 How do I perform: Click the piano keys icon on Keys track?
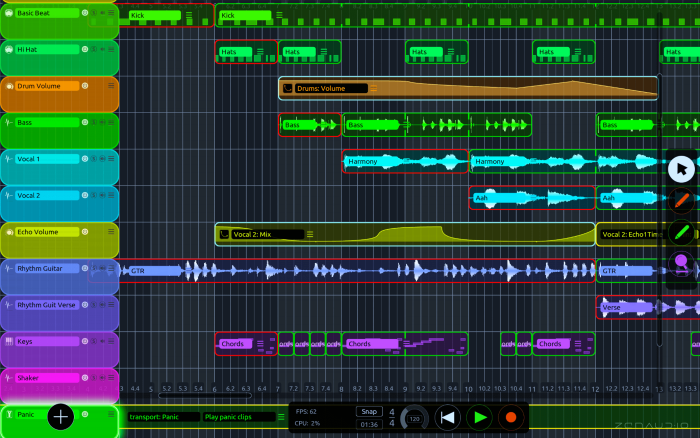(9, 342)
